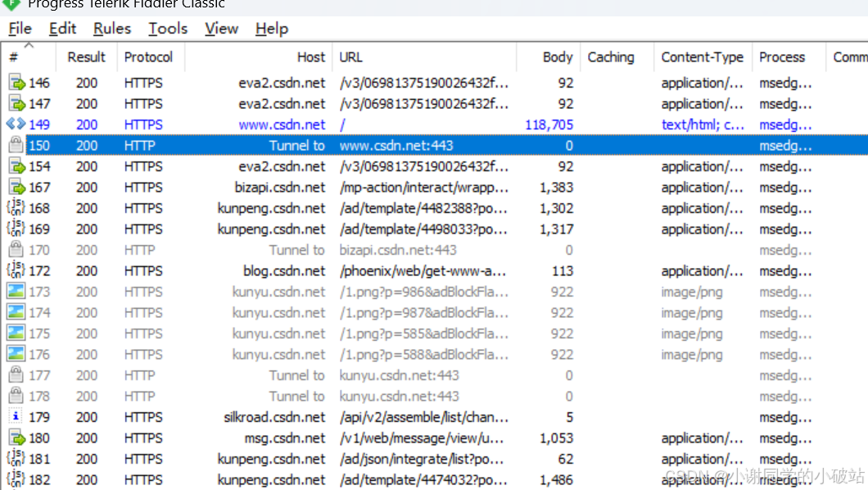Select the blog.csdn.net host cell
The height and width of the screenshot is (490, 868).
click(x=284, y=271)
